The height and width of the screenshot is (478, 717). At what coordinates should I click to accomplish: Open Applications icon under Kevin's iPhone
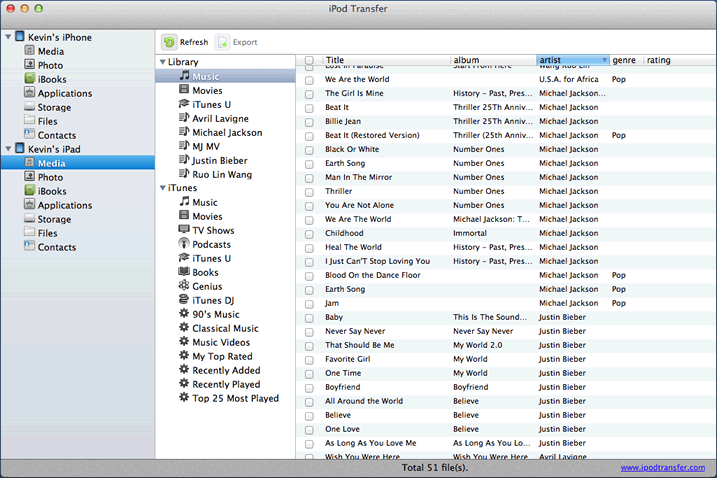click(29, 92)
